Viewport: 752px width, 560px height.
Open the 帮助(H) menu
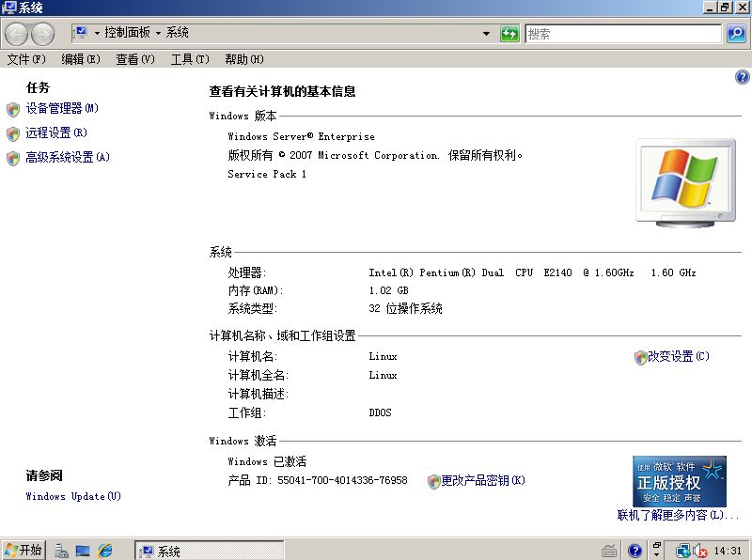coord(244,59)
